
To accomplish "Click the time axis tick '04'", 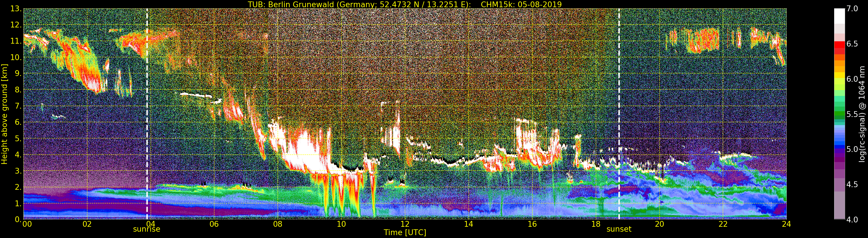I will click(x=151, y=224).
